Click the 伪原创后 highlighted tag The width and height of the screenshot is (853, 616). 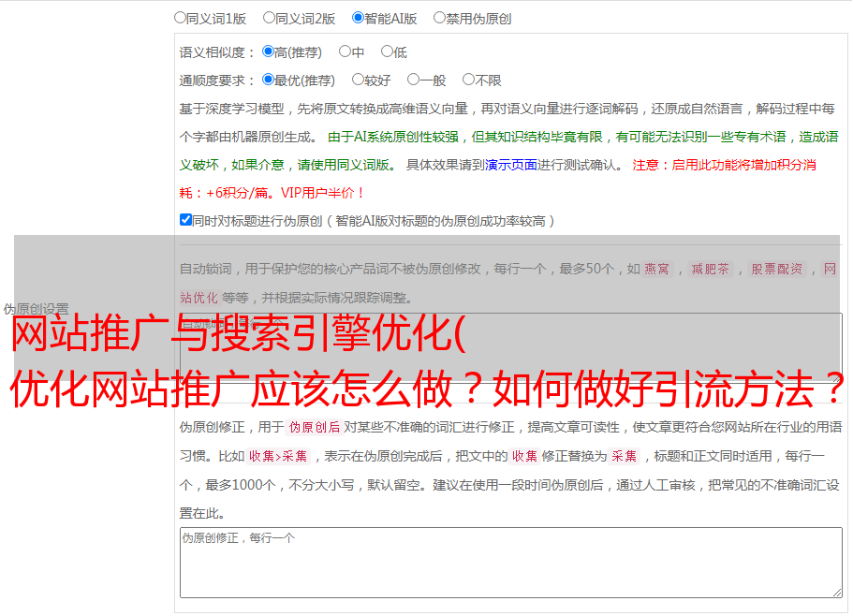pos(314,427)
